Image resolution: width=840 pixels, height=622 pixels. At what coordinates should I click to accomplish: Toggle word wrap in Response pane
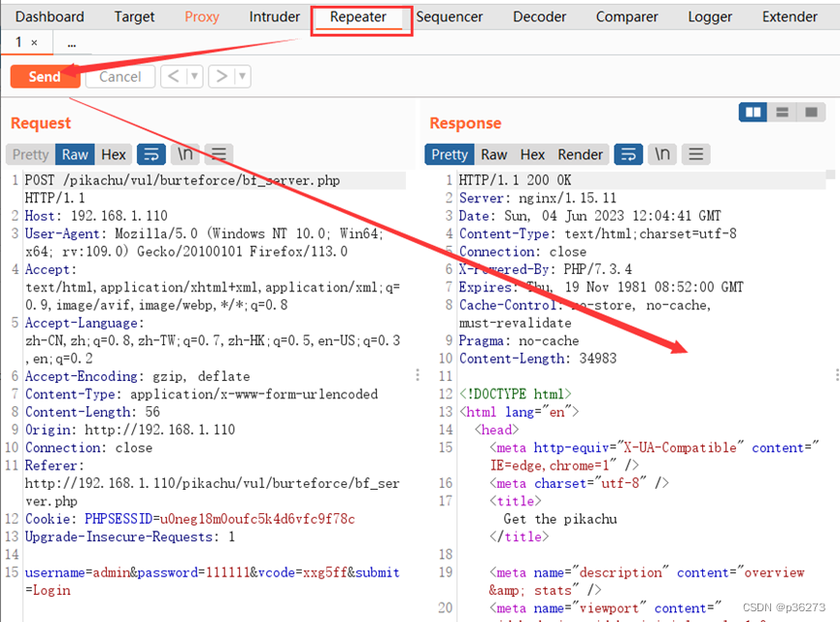pos(628,155)
